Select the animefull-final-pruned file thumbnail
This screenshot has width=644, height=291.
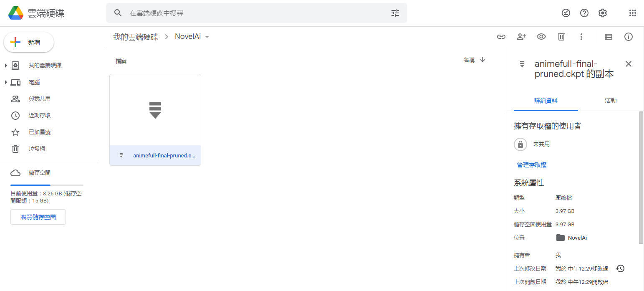click(155, 110)
